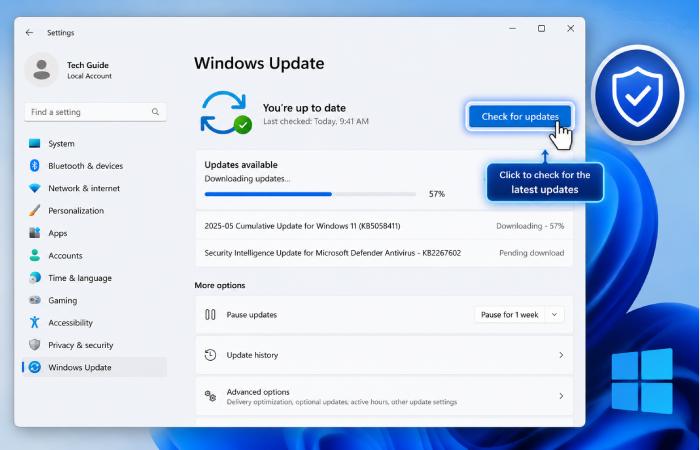Click the Advanced options gears icon
Viewport: 700px width, 450px height.
(x=210, y=396)
